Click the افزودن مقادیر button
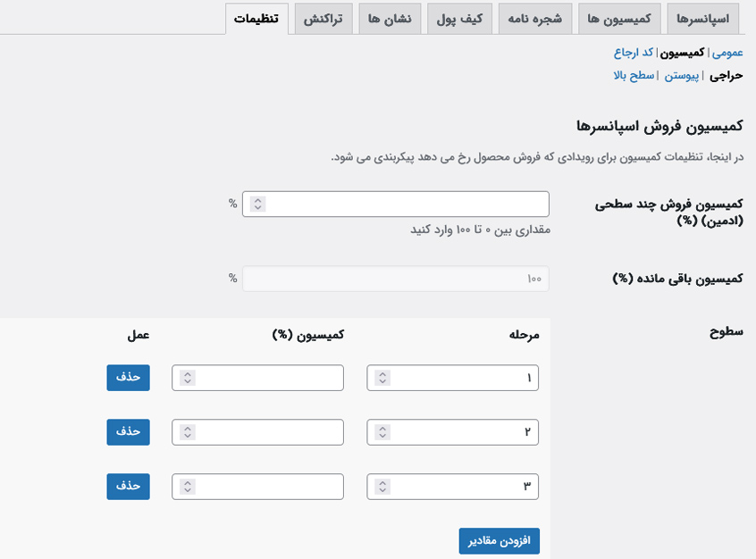 (x=499, y=540)
